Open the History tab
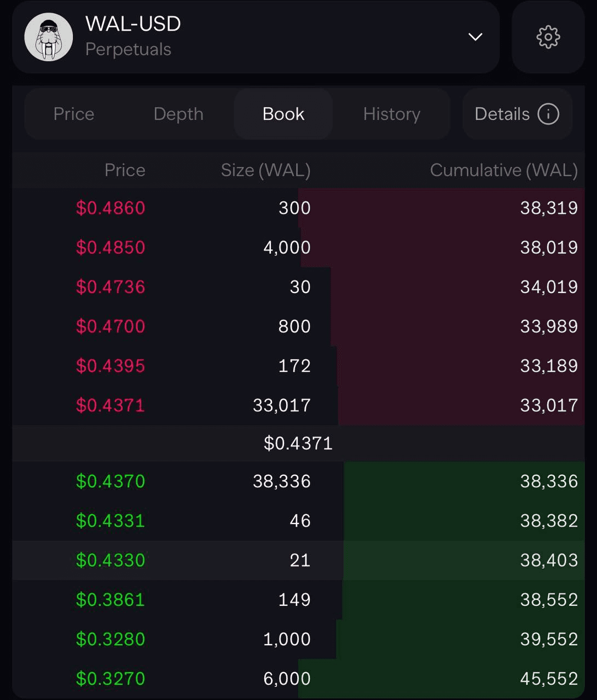This screenshot has height=700, width=597. tap(392, 114)
